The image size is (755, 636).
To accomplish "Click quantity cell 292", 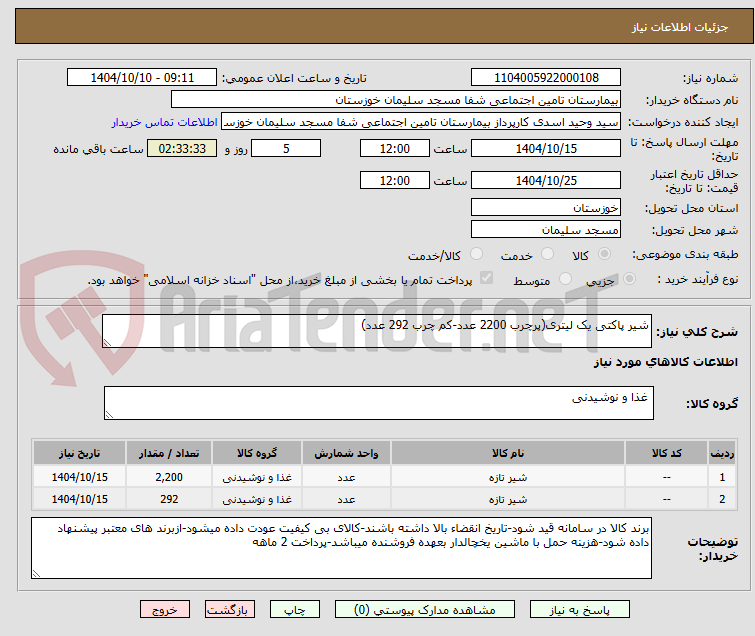I will [169, 499].
